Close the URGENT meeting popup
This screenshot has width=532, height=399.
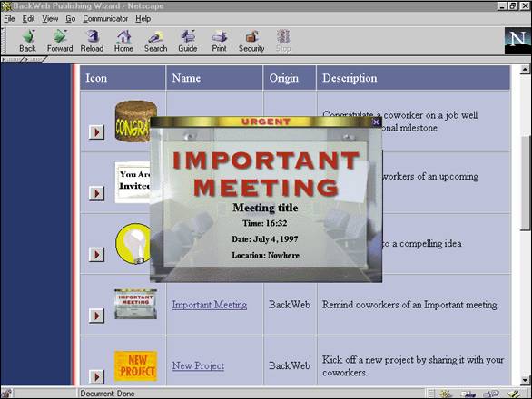tap(376, 122)
